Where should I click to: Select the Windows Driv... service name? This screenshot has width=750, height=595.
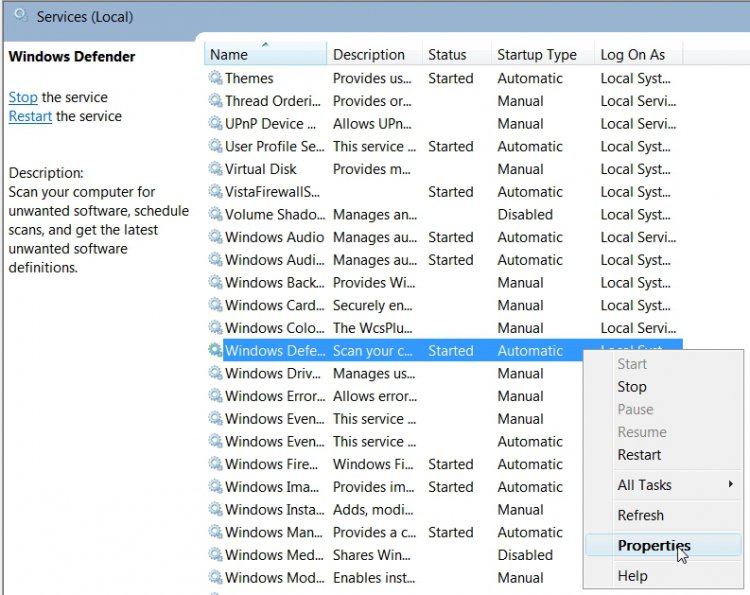point(273,374)
